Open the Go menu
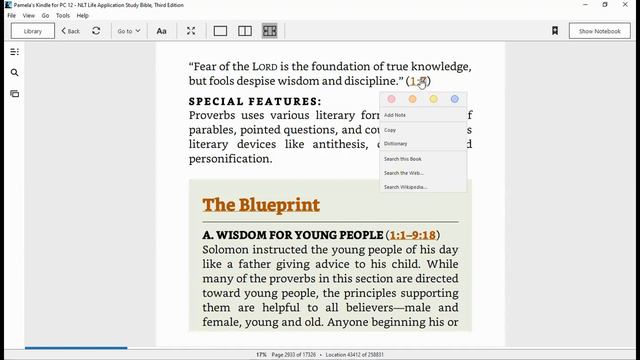640x360 pixels. 45,16
